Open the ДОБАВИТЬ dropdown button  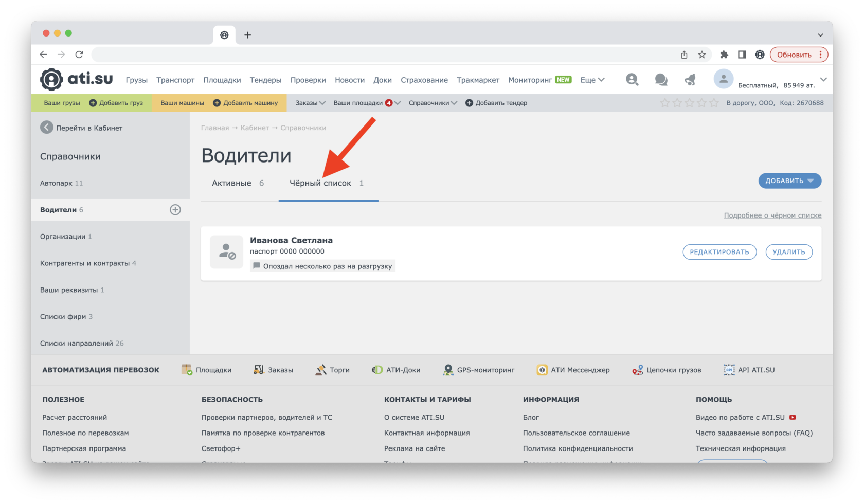coord(789,181)
